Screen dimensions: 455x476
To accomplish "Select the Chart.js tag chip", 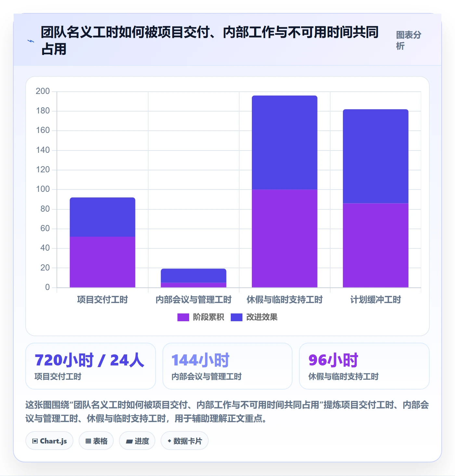I will click(x=49, y=441).
